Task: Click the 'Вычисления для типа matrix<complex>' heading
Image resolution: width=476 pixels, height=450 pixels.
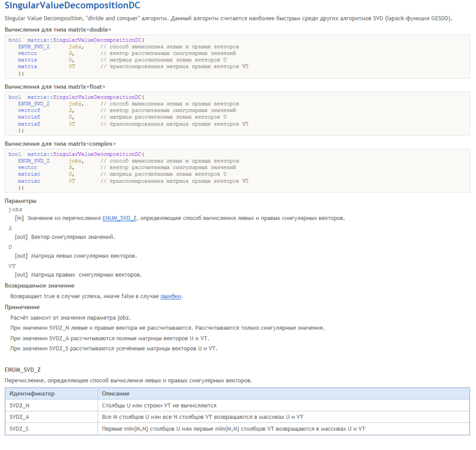Action: coord(60,144)
